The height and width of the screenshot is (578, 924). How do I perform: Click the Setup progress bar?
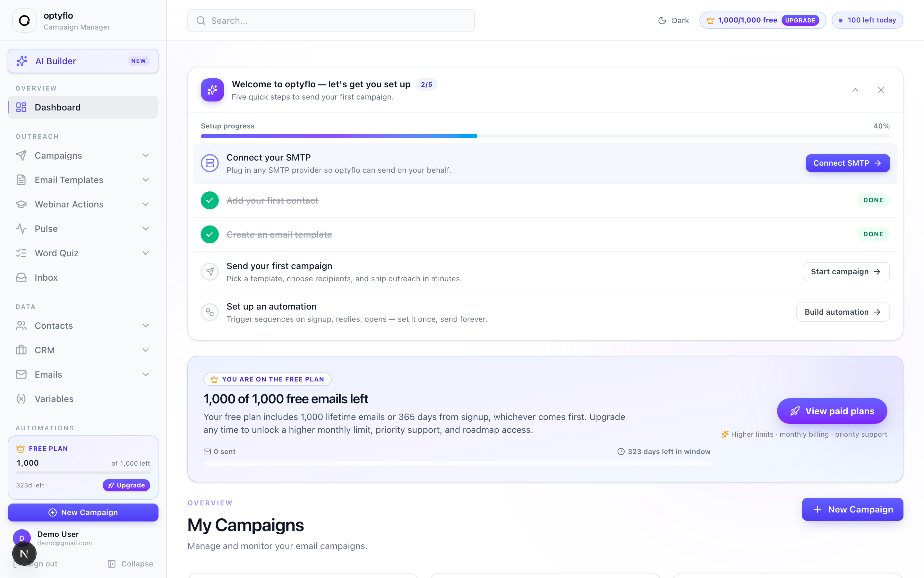pyautogui.click(x=545, y=136)
